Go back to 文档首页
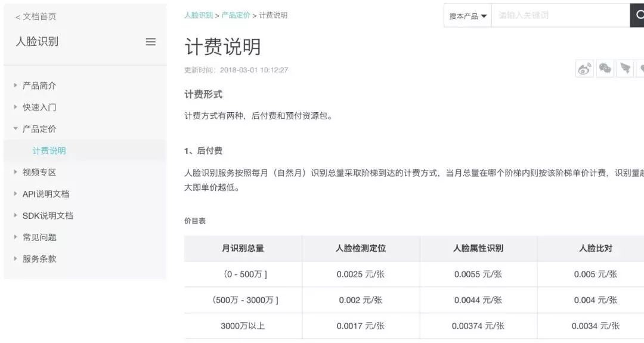Viewport: 644px width, 343px height. (x=36, y=17)
